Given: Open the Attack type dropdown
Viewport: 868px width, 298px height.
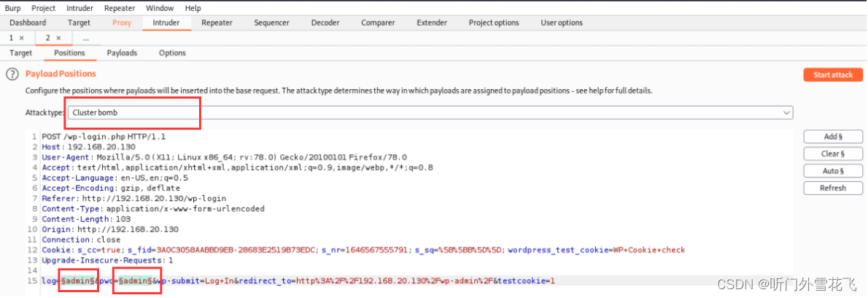Looking at the screenshot, I should [x=430, y=112].
